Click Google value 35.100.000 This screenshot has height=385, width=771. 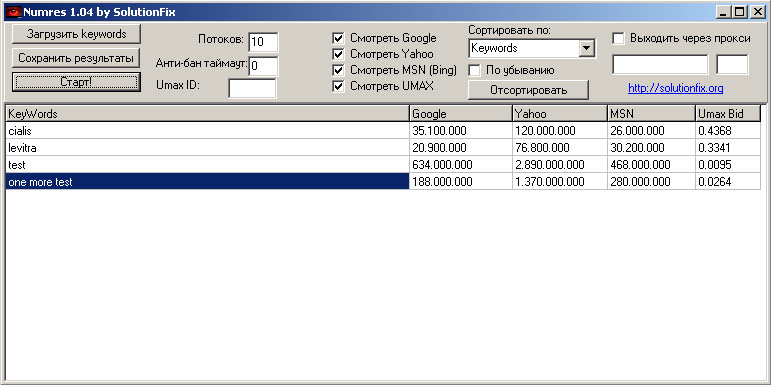coord(439,131)
